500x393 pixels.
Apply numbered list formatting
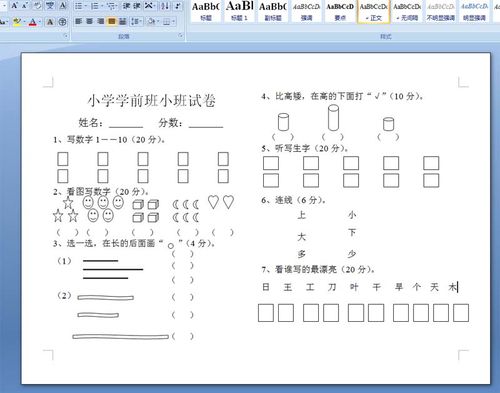[x=95, y=6]
